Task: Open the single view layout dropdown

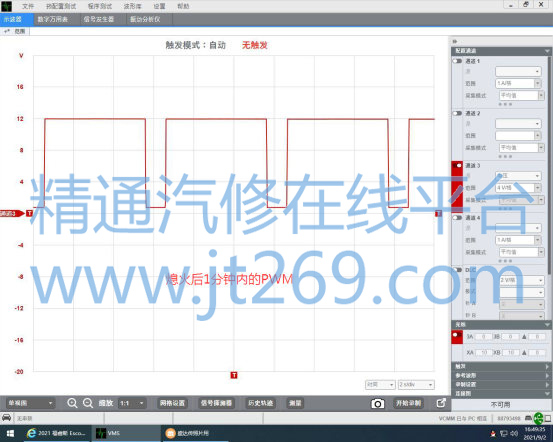Action: click(30, 403)
